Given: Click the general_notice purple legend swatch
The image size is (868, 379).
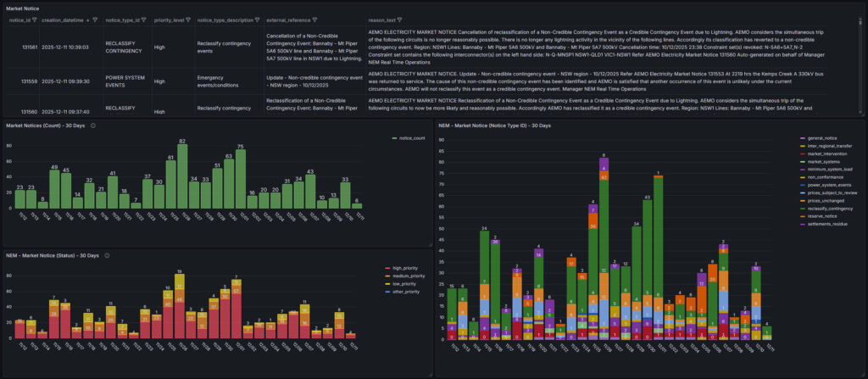Looking at the screenshot, I should pos(803,138).
